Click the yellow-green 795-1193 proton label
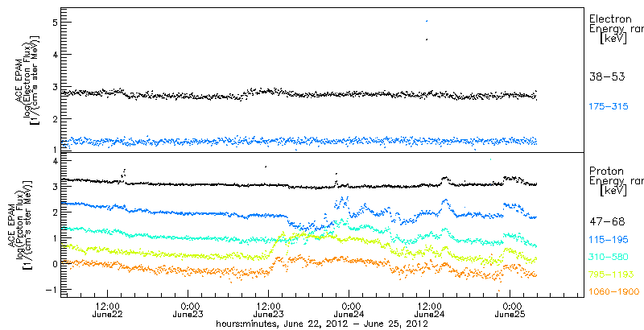The height and width of the screenshot is (330, 644). pyautogui.click(x=611, y=274)
